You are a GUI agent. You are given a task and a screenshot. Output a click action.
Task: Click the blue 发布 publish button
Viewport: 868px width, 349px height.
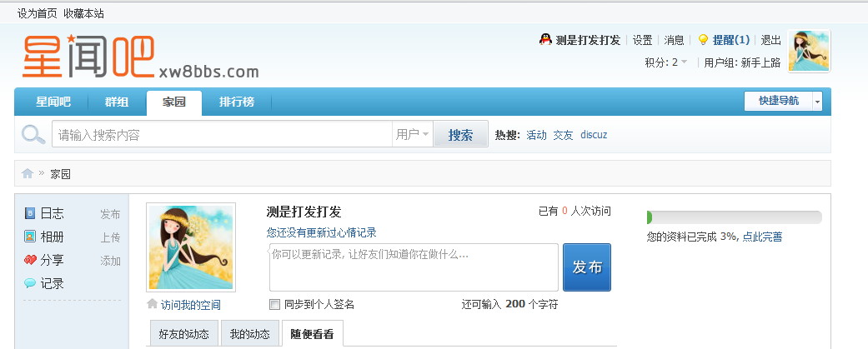[x=587, y=267]
